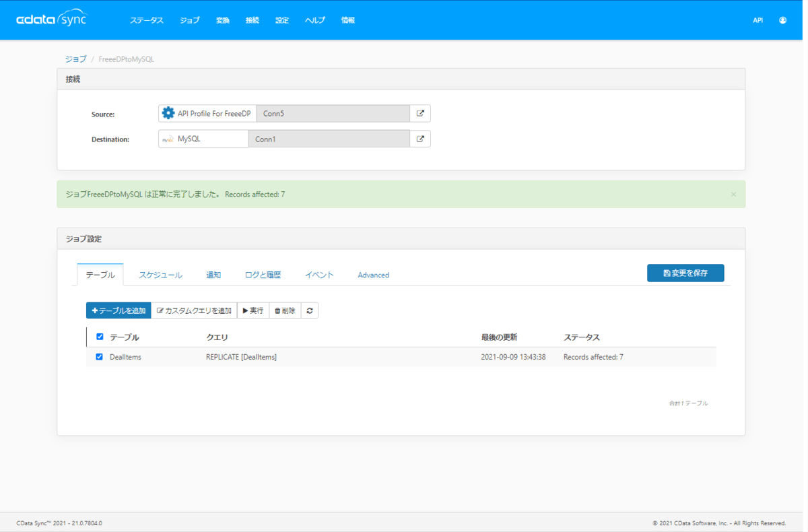The width and height of the screenshot is (808, 532).
Task: Click the 最後の更新 column header
Action: point(499,337)
